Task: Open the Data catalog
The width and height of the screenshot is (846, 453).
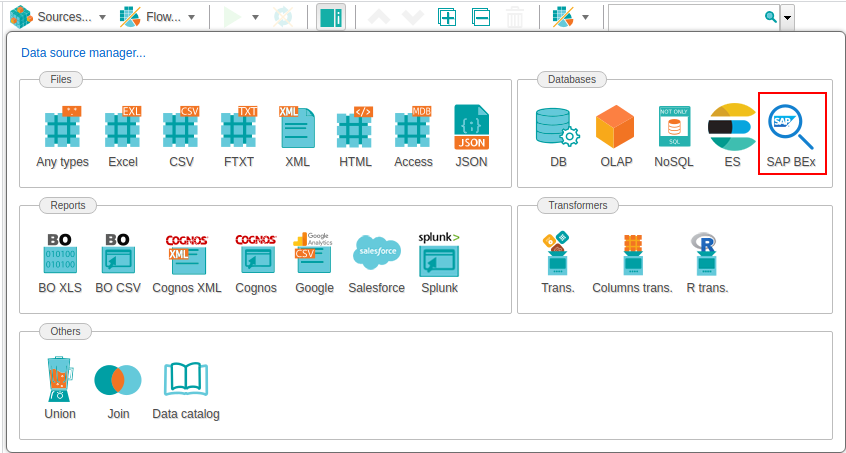Action: tap(185, 388)
